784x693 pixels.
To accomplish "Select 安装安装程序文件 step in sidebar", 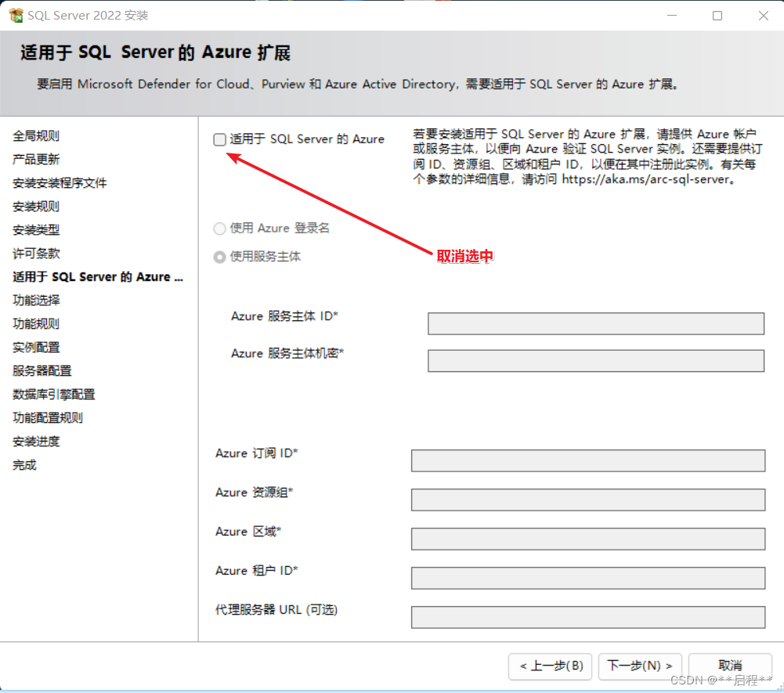I will click(60, 182).
